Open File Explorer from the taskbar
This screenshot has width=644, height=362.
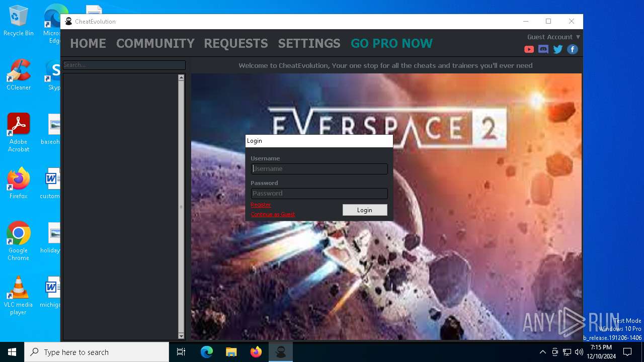231,352
